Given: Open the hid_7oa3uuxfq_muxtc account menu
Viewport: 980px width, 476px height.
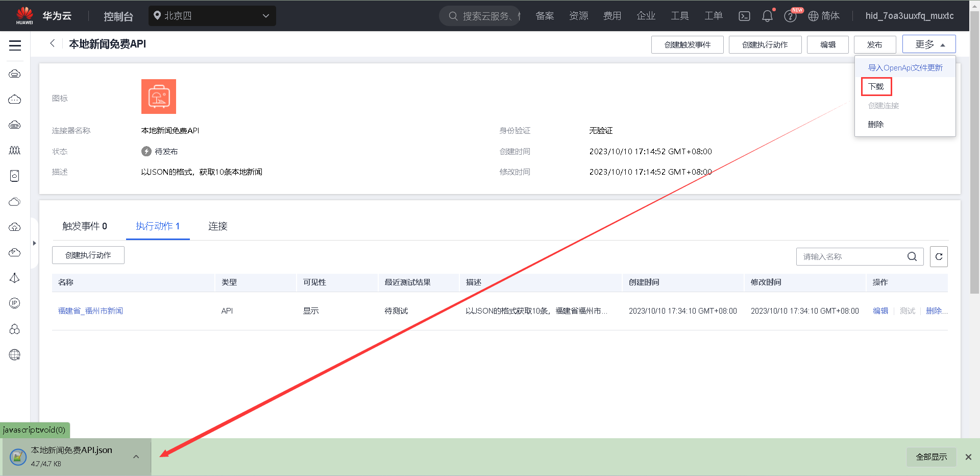Looking at the screenshot, I should tap(910, 16).
